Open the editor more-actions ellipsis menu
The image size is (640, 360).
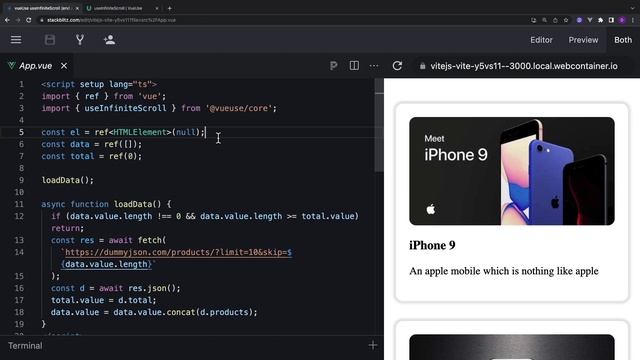tap(374, 66)
